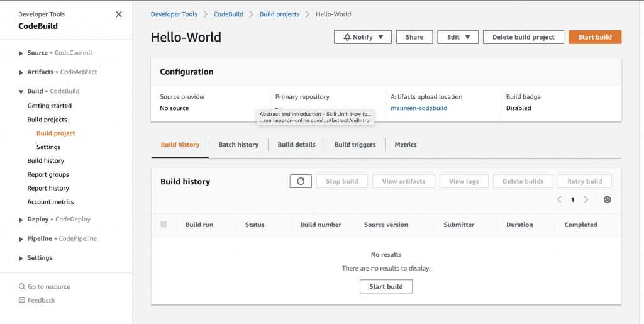Screen dimensions: 644x324
Task: Open the Feedback link in sidebar
Action: [x=41, y=300]
